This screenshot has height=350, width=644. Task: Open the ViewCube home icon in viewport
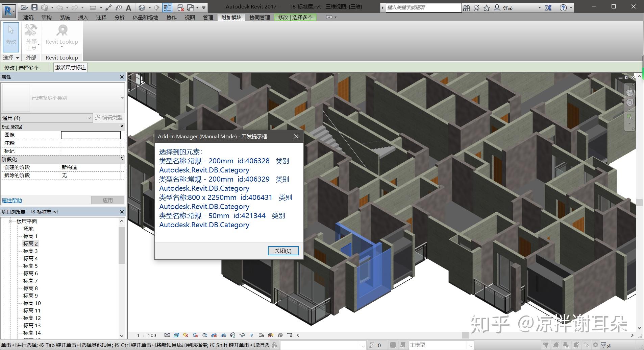click(629, 92)
